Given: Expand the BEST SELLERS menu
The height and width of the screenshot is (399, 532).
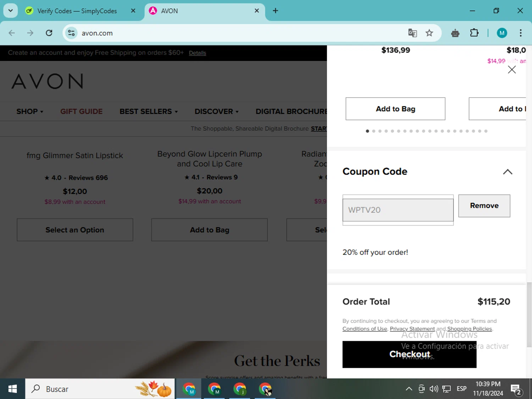Looking at the screenshot, I should coord(149,111).
